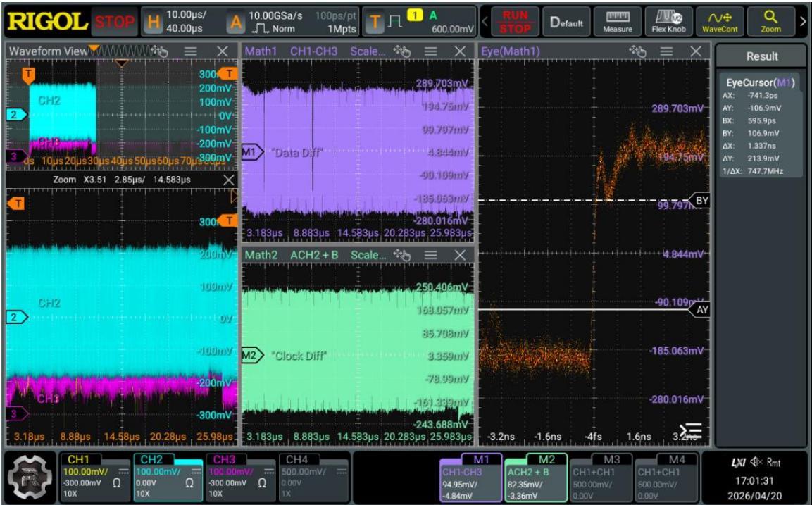
Task: Open the Eye(Math1) window hamburger menu
Action: [666, 51]
